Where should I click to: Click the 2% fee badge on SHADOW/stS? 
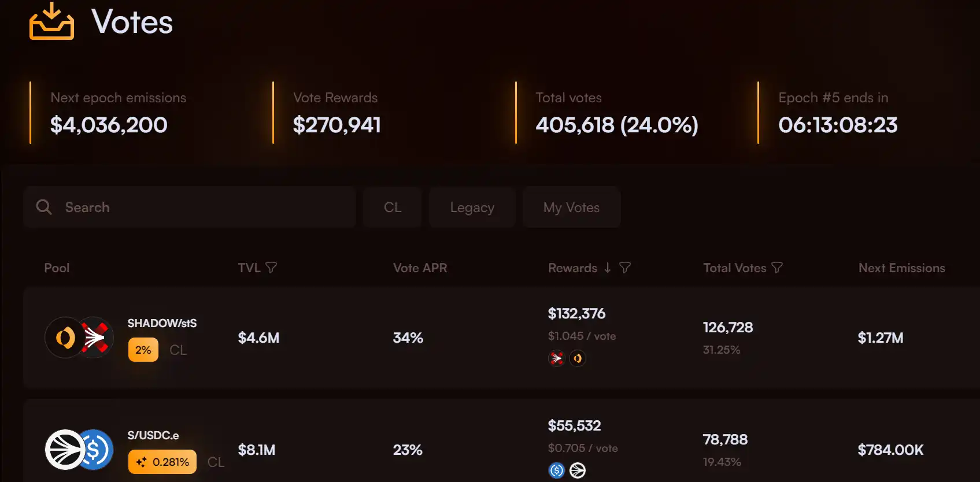pyautogui.click(x=143, y=350)
